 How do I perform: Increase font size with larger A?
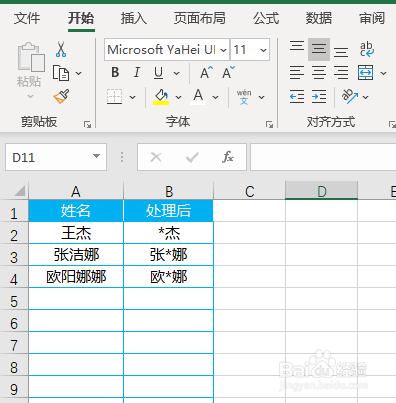(206, 72)
